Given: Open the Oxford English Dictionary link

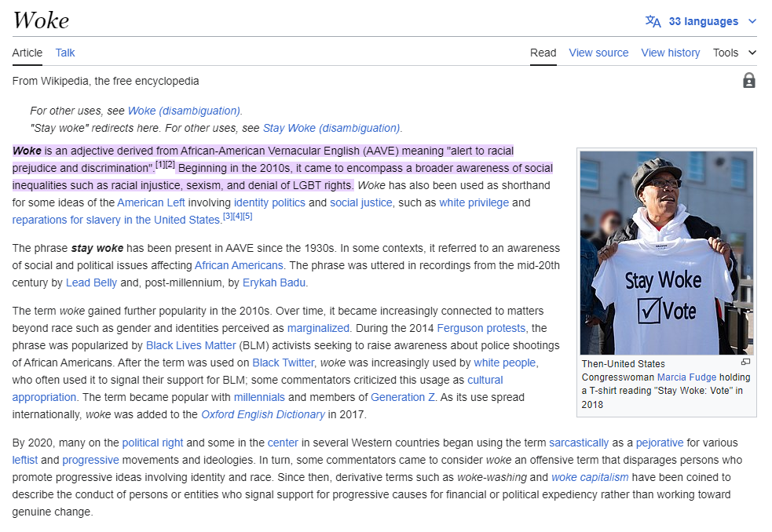Looking at the screenshot, I should click(x=263, y=414).
